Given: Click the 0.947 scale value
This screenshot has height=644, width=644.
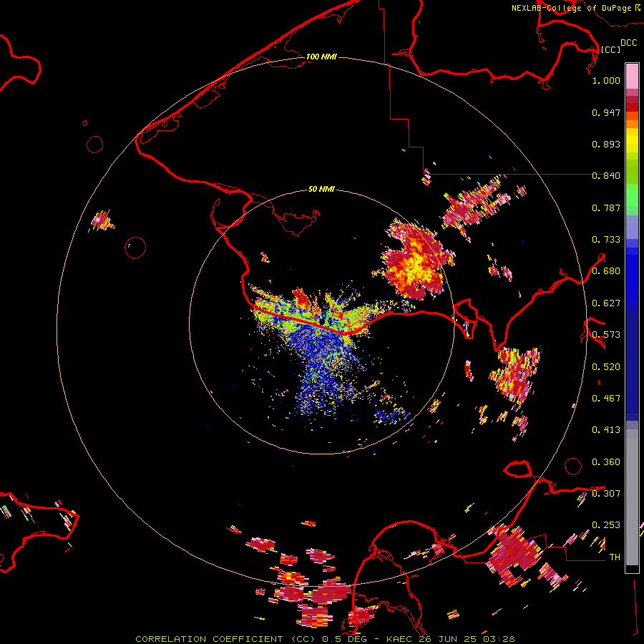Looking at the screenshot, I should (x=606, y=112).
